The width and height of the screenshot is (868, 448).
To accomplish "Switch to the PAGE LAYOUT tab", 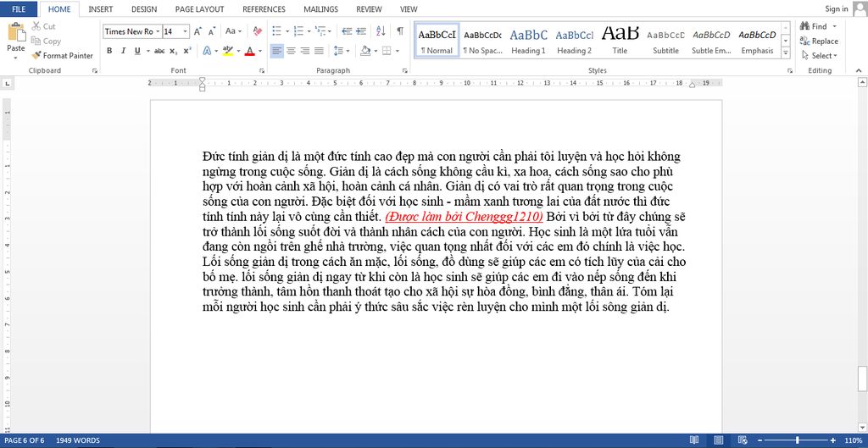I will pos(199,8).
